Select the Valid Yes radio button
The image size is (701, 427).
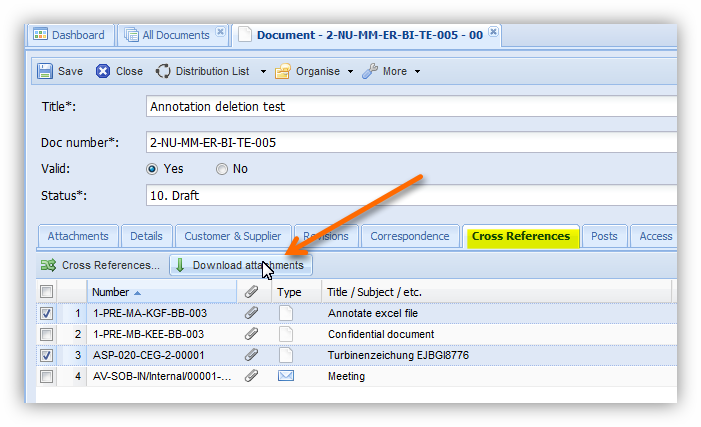point(152,169)
